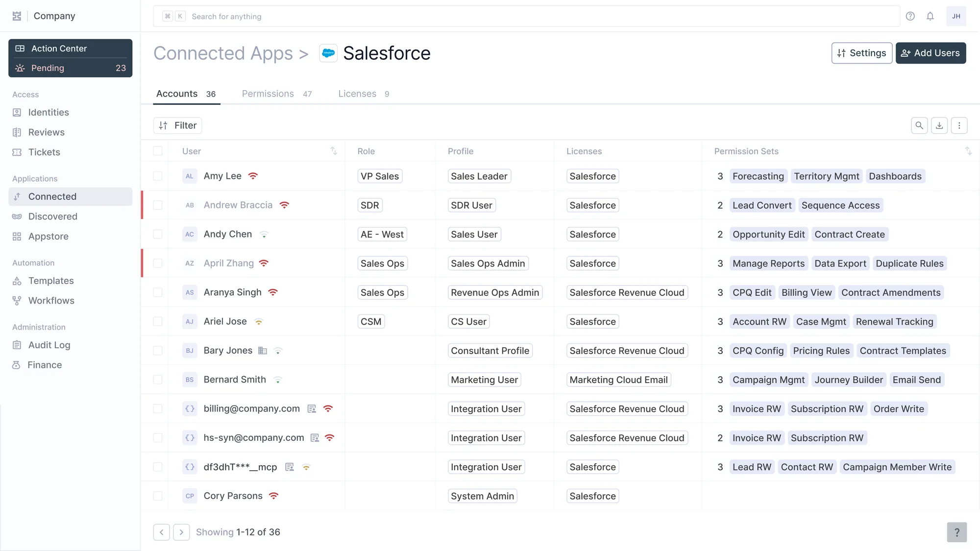
Task: Click the download export icon
Action: tap(939, 125)
